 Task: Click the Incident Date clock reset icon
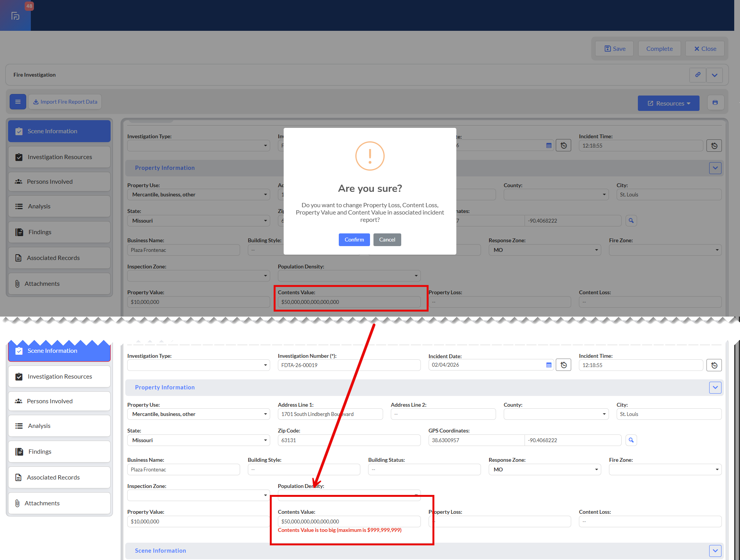tap(563, 365)
